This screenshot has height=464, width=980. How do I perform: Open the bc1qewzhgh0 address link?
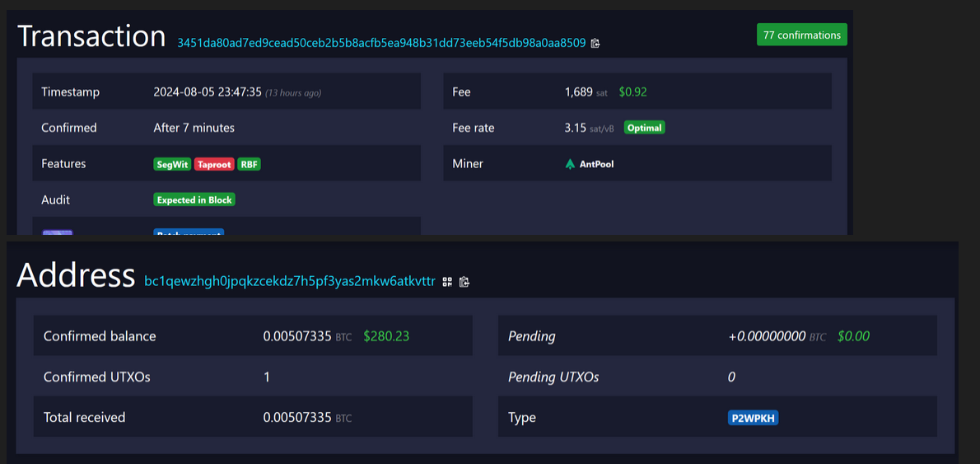(289, 281)
